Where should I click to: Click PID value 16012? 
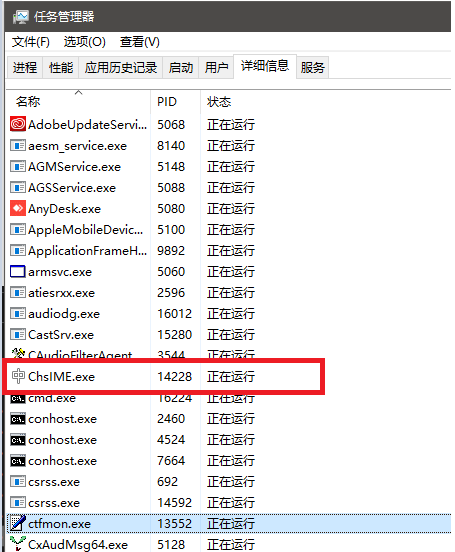point(174,314)
